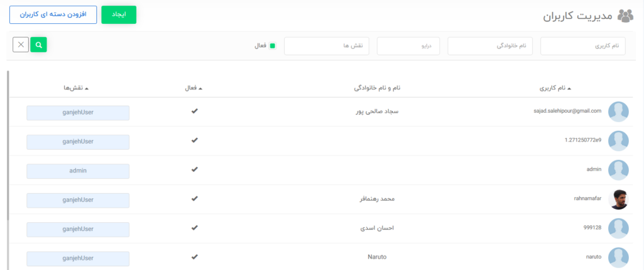Select the admin username text
This screenshot has width=644, height=270.
click(594, 169)
